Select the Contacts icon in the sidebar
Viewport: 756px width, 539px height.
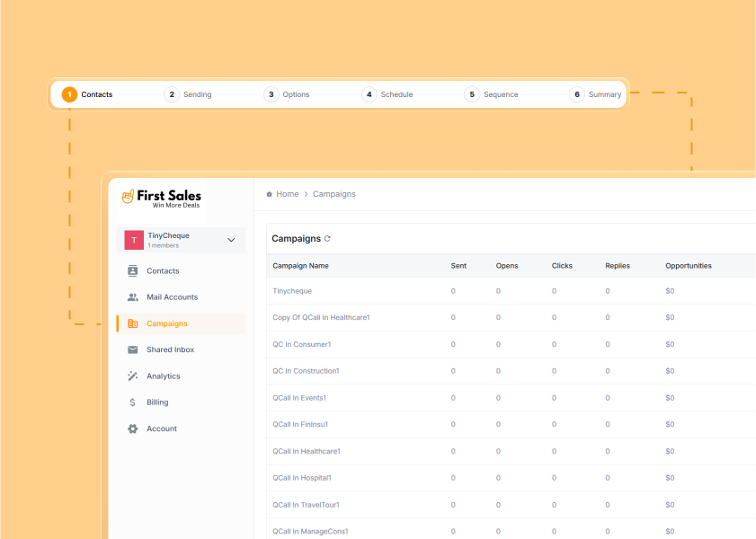click(133, 270)
